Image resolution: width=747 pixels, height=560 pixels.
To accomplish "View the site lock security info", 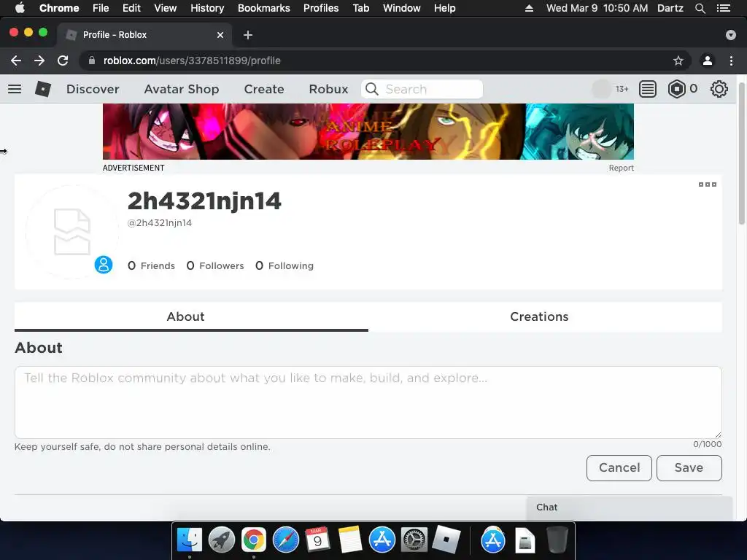I will click(92, 61).
